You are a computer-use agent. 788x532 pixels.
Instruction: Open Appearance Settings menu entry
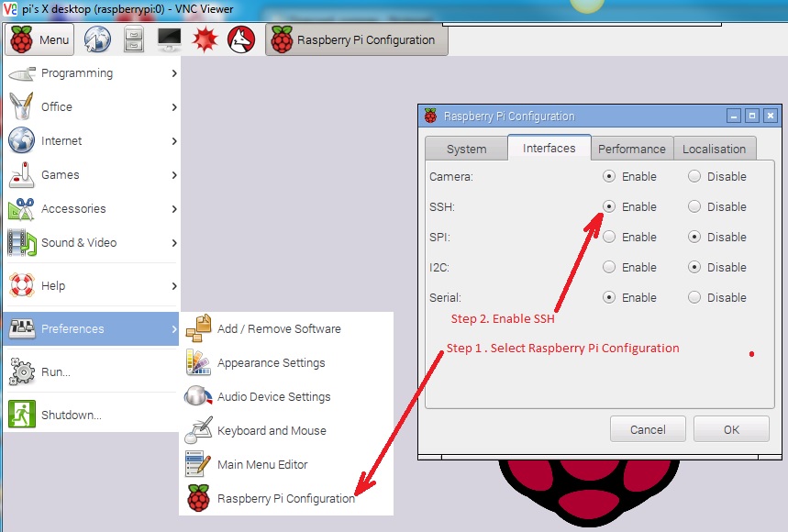tap(286, 362)
